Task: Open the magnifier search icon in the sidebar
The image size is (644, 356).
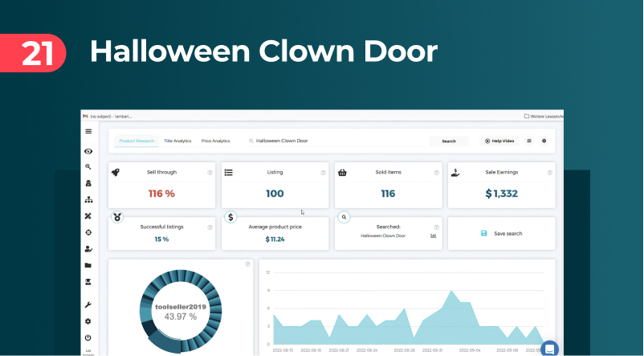Action: 88,167
